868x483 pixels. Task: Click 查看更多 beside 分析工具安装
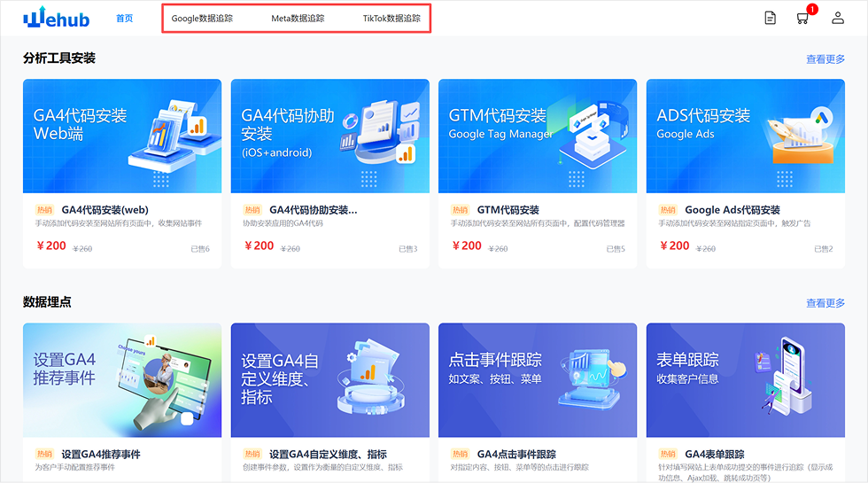[825, 59]
